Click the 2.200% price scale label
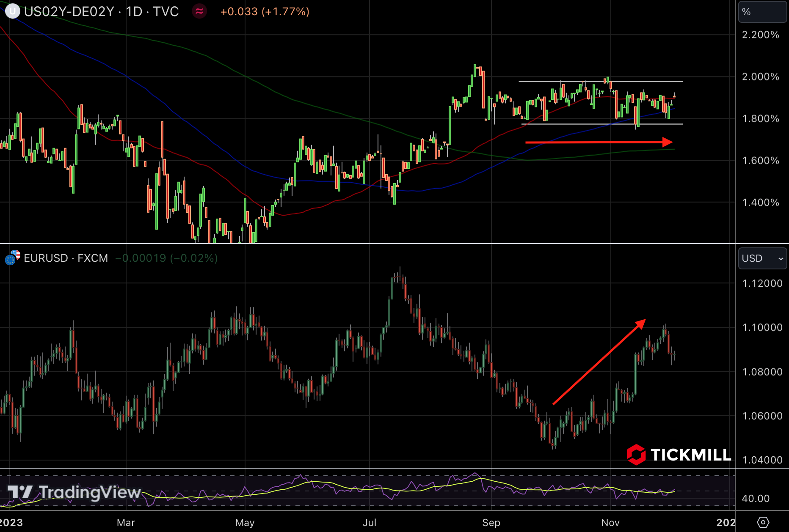Image resolution: width=789 pixels, height=532 pixels. [761, 35]
